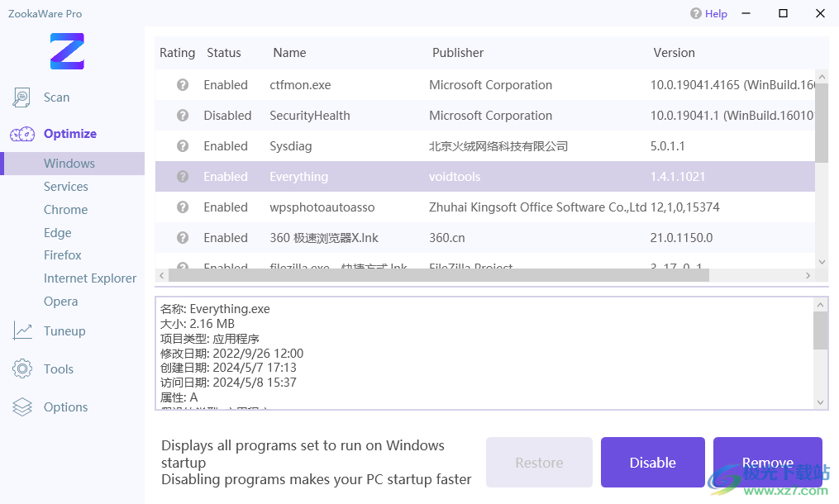This screenshot has height=504, width=839.
Task: Open the Scan section icon
Action: pos(22,97)
